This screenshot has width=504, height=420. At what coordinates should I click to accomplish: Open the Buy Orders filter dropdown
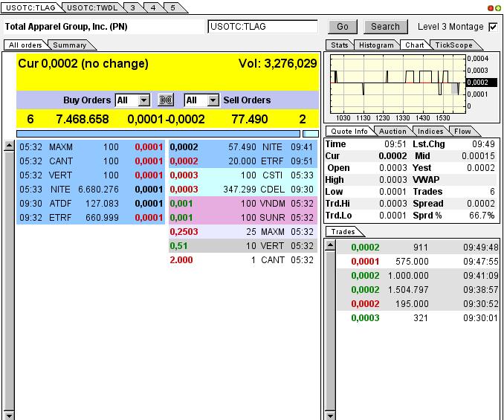tap(143, 100)
